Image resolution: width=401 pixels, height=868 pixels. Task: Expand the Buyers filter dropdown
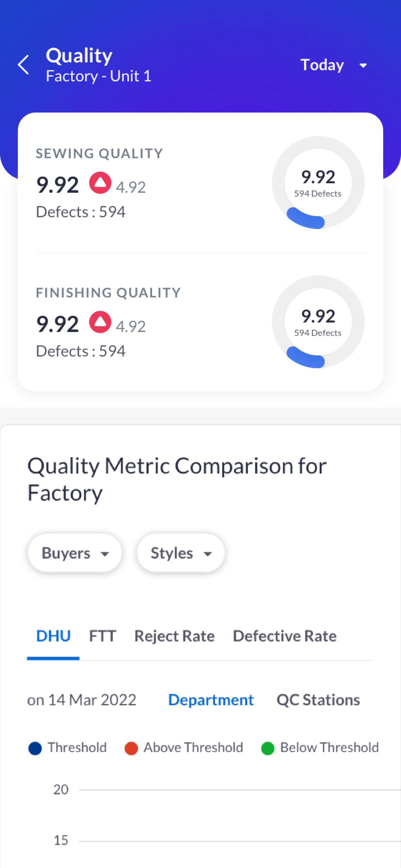[x=75, y=553]
